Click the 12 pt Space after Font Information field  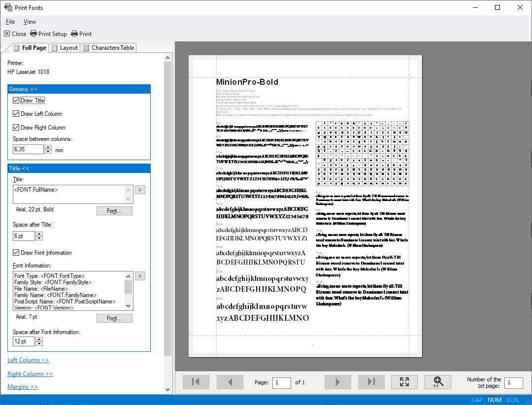24,341
